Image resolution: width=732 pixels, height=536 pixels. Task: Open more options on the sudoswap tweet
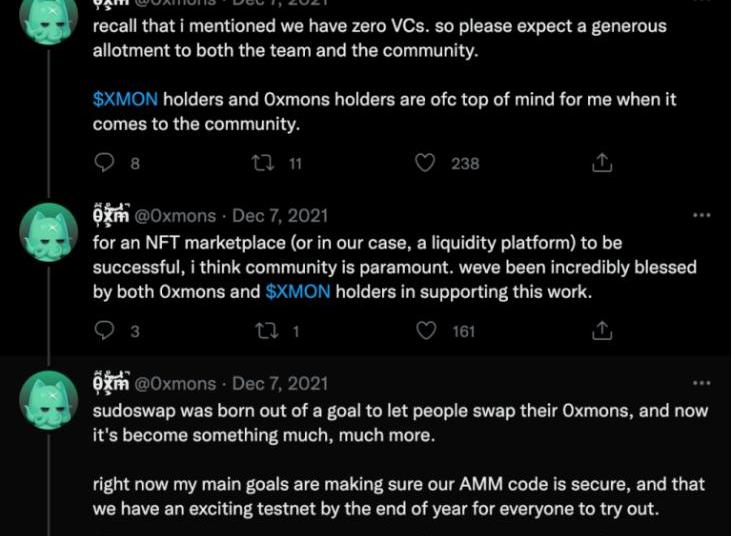click(x=701, y=383)
